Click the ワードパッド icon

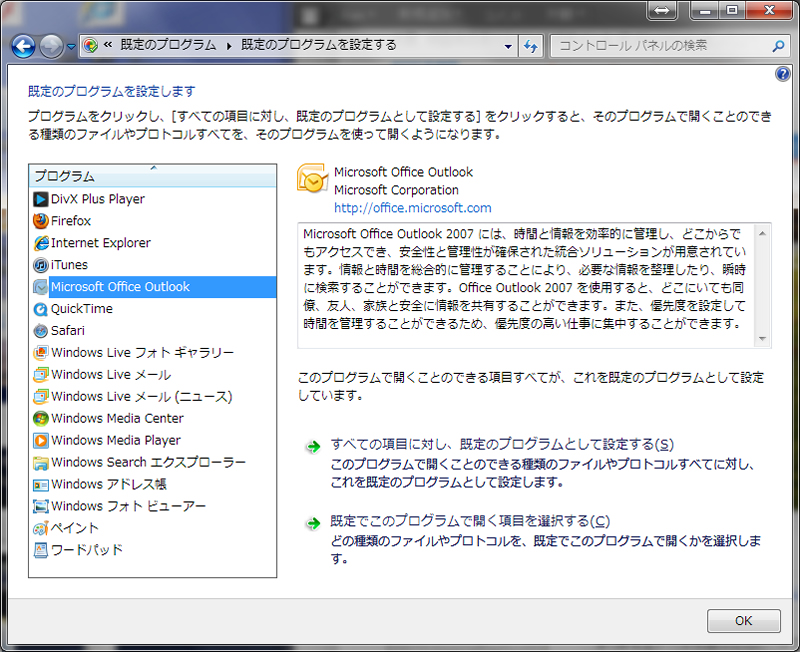[x=40, y=550]
